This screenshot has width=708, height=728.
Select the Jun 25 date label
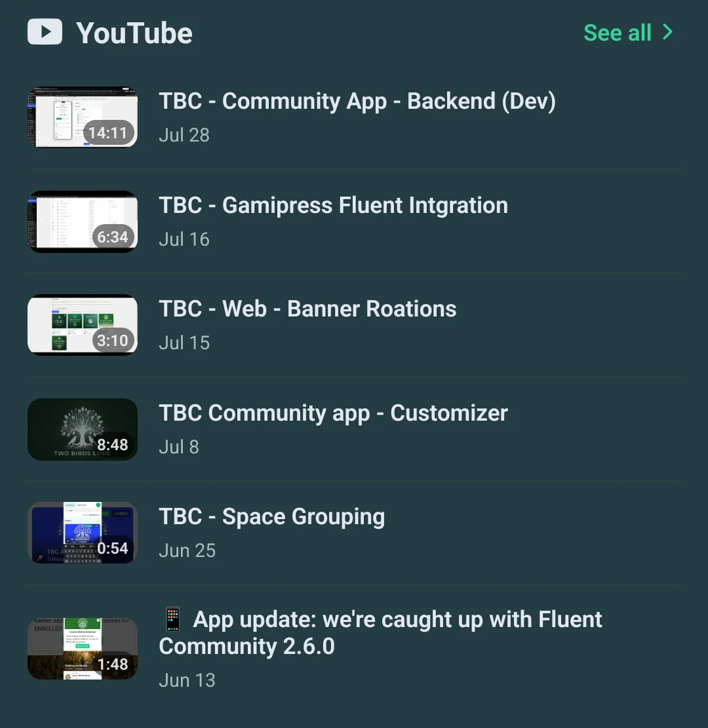click(187, 550)
